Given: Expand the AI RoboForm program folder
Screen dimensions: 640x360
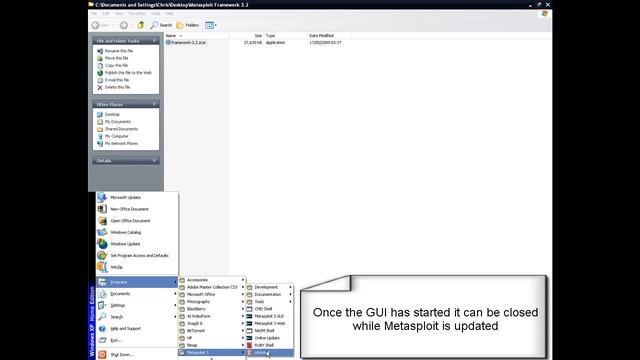Looking at the screenshot, I should 212,316.
